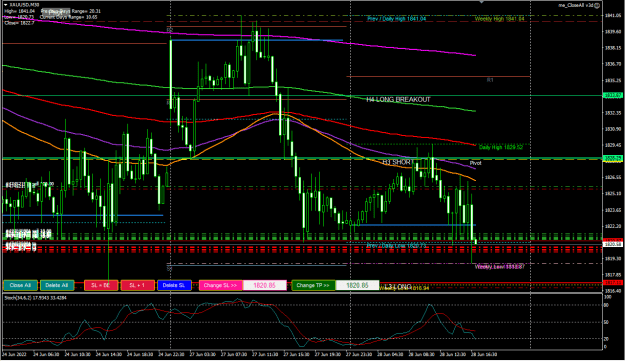Click the me_CloseAll expert advisor smiley icon

click(597, 5)
